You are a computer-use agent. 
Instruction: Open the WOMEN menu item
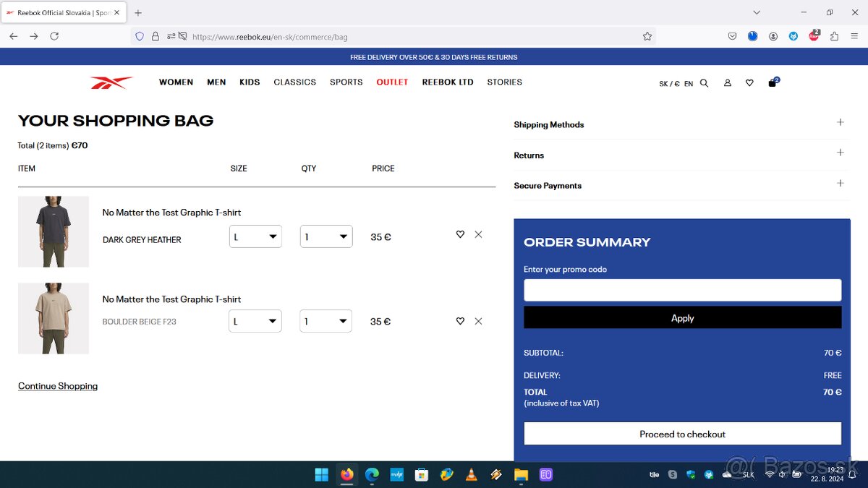(x=176, y=82)
